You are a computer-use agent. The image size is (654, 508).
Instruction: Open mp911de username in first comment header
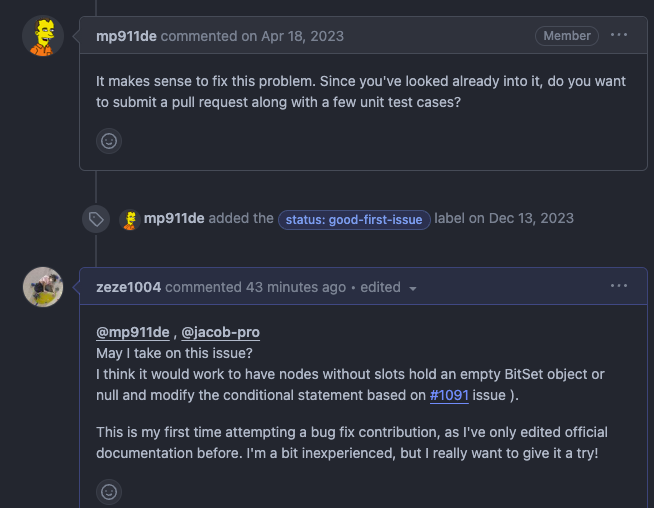(x=126, y=36)
